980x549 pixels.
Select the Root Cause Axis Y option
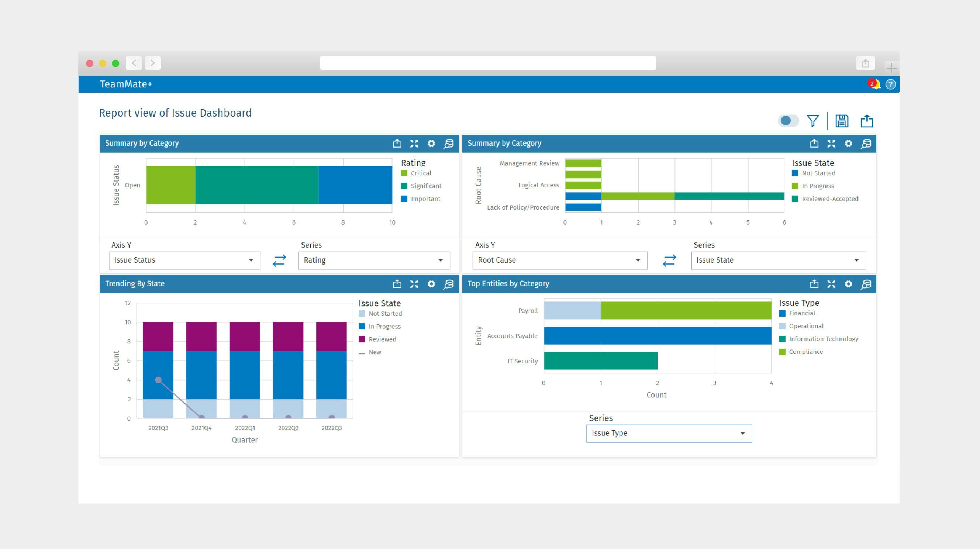point(557,260)
